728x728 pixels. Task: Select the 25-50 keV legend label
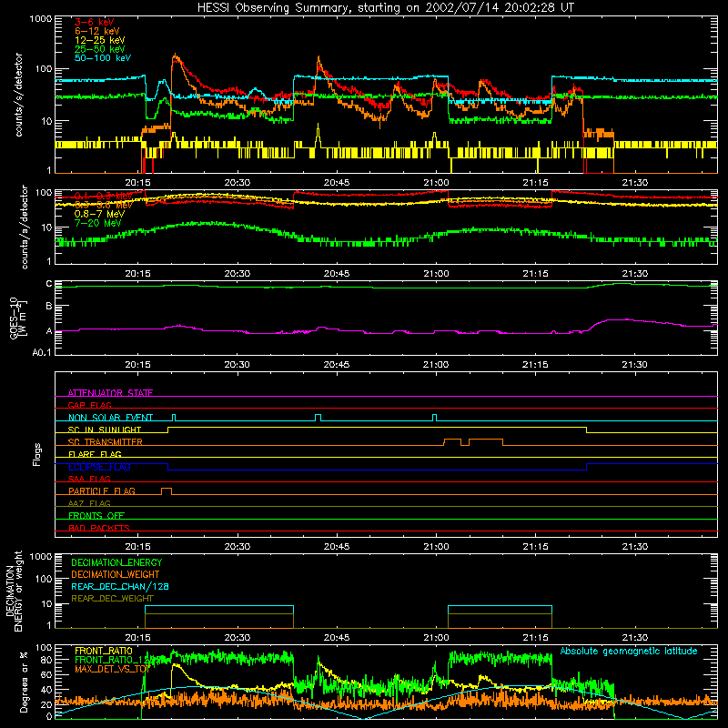(x=100, y=49)
